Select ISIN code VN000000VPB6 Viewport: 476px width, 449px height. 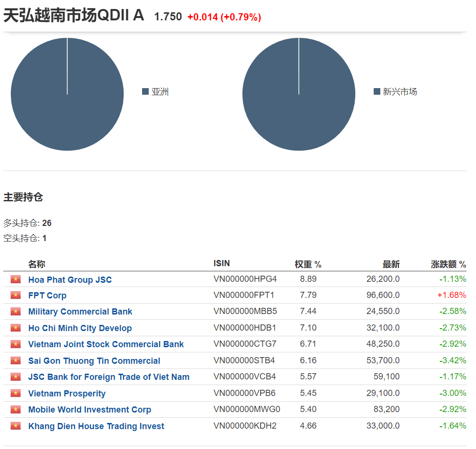(x=245, y=393)
